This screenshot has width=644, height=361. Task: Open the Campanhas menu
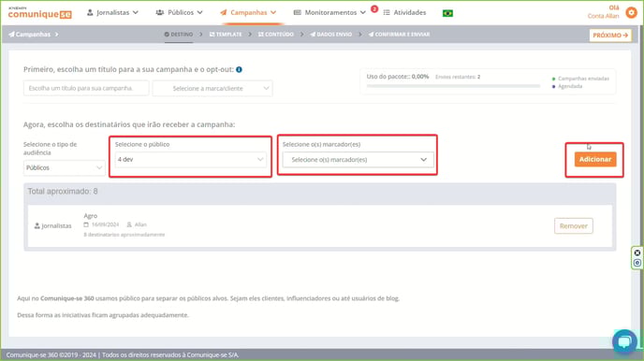(x=248, y=13)
